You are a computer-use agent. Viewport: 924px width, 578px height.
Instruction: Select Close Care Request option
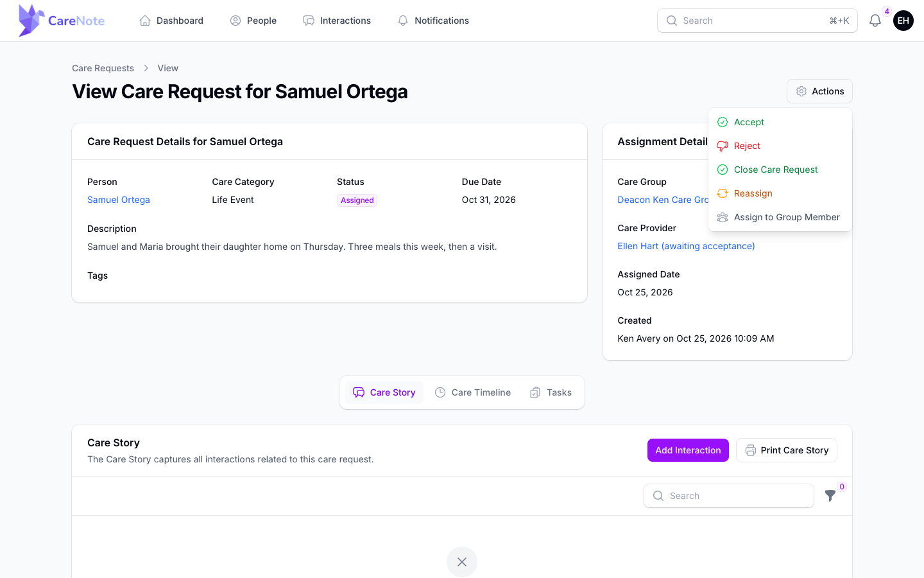780,170
